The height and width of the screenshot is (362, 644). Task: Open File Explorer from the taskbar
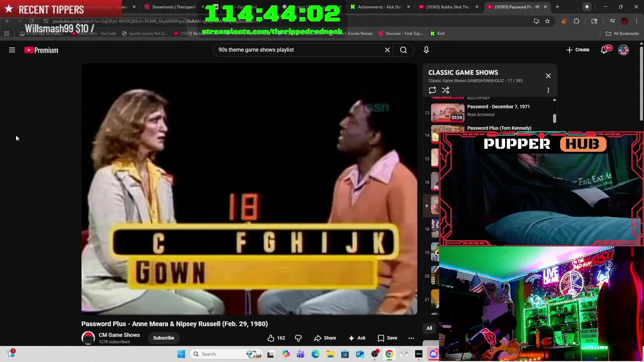click(x=330, y=354)
